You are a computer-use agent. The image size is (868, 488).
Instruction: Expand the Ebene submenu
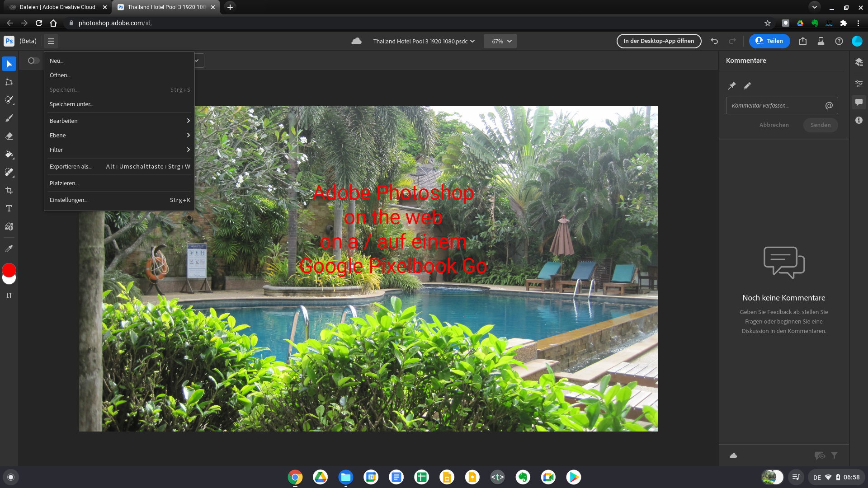(x=119, y=135)
